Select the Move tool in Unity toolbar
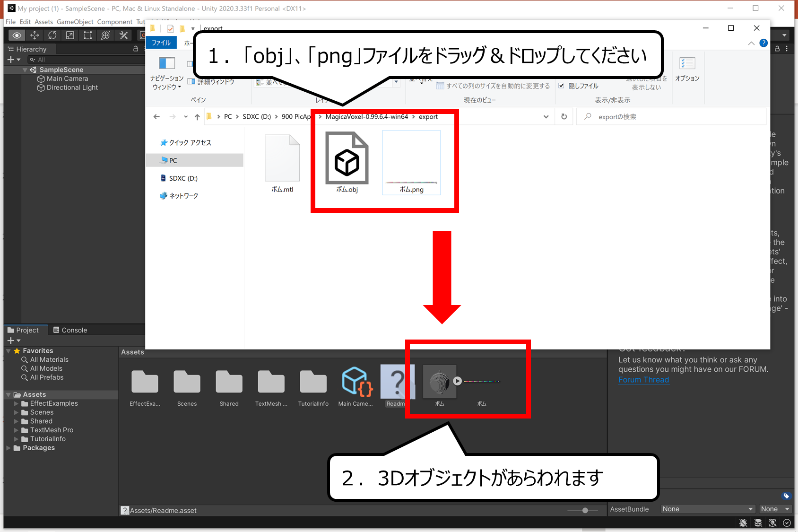The height and width of the screenshot is (532, 798). click(x=35, y=35)
